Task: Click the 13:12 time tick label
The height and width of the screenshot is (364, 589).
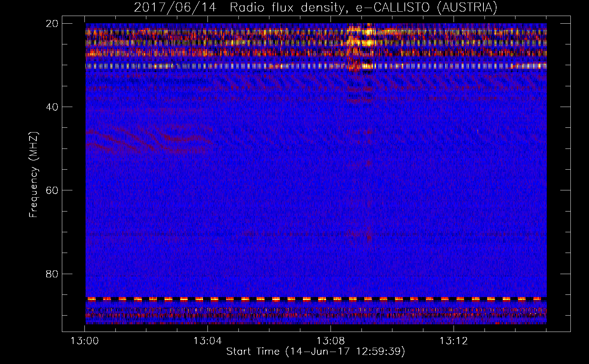Action: [x=454, y=341]
